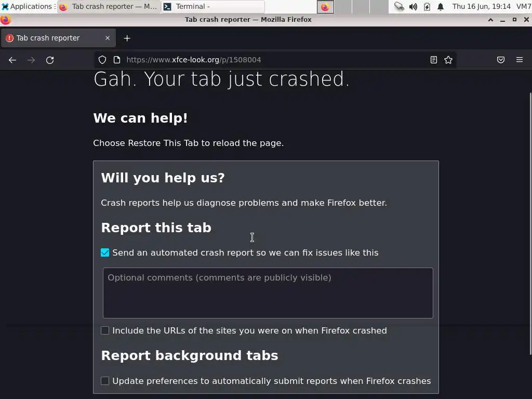Click the 'Report background tabs' heading
This screenshot has width=532, height=399.
(x=190, y=355)
